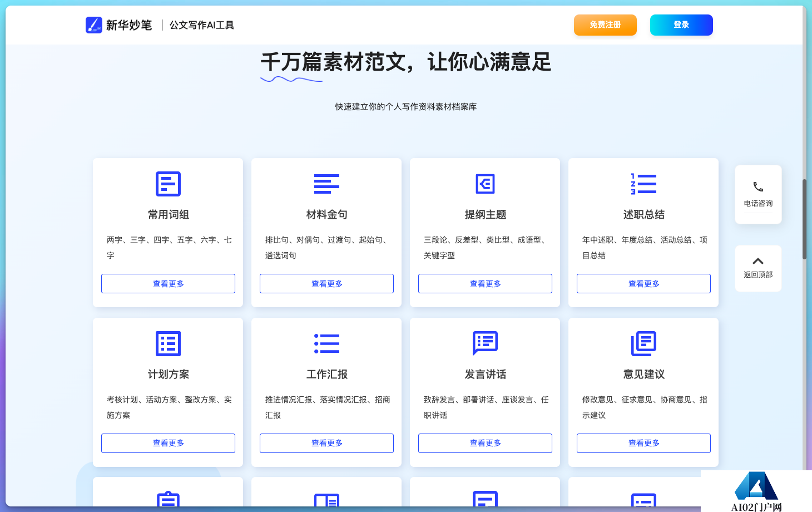Click the 公文写作AI工具 header text
812x512 pixels.
coord(201,25)
